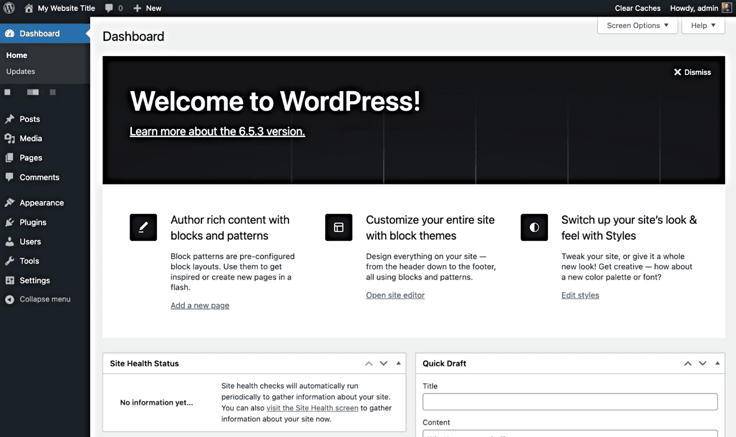Image resolution: width=736 pixels, height=437 pixels.
Task: Click the Open site editor link
Action: coord(395,295)
